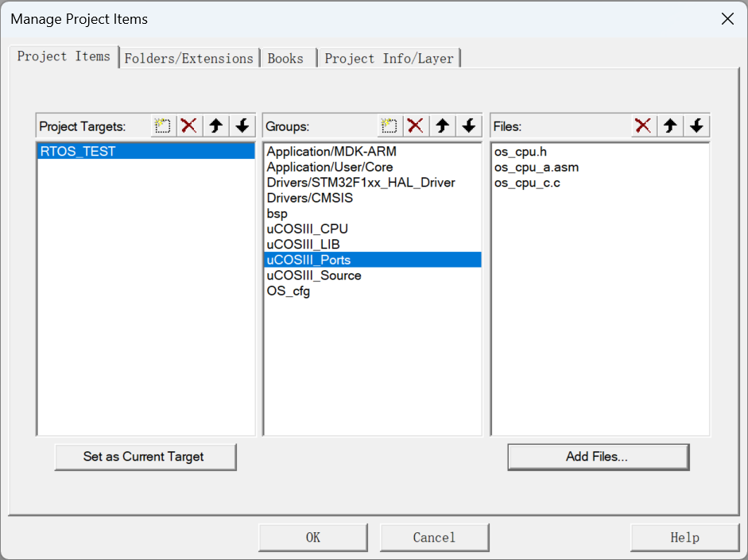Select the Drivers/CMSIS group
The width and height of the screenshot is (748, 560).
point(373,198)
